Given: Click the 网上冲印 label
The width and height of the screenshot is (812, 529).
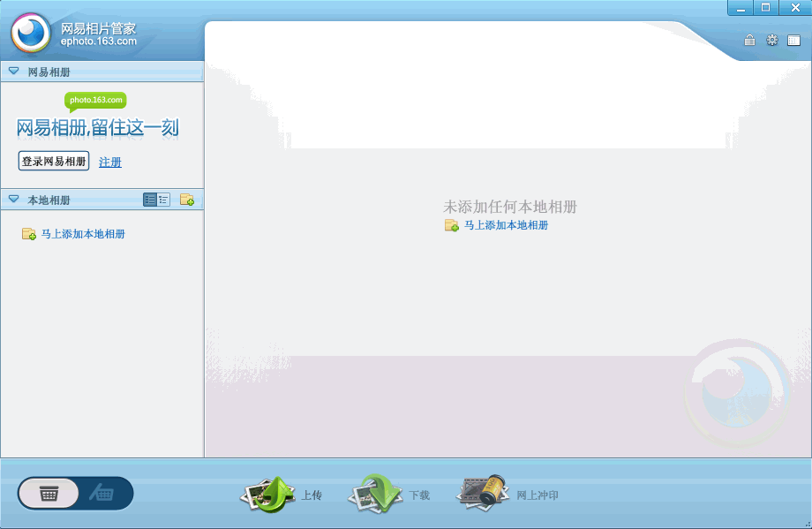Looking at the screenshot, I should point(538,495).
